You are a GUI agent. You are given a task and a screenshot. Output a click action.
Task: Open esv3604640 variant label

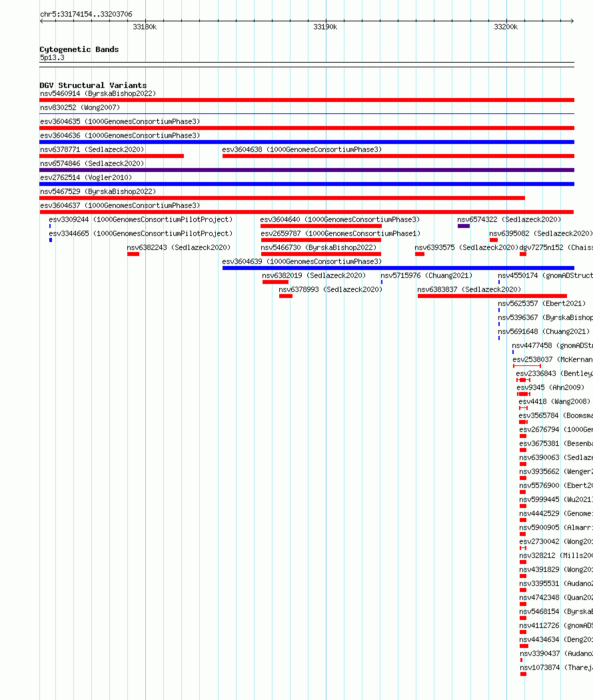pos(340,219)
